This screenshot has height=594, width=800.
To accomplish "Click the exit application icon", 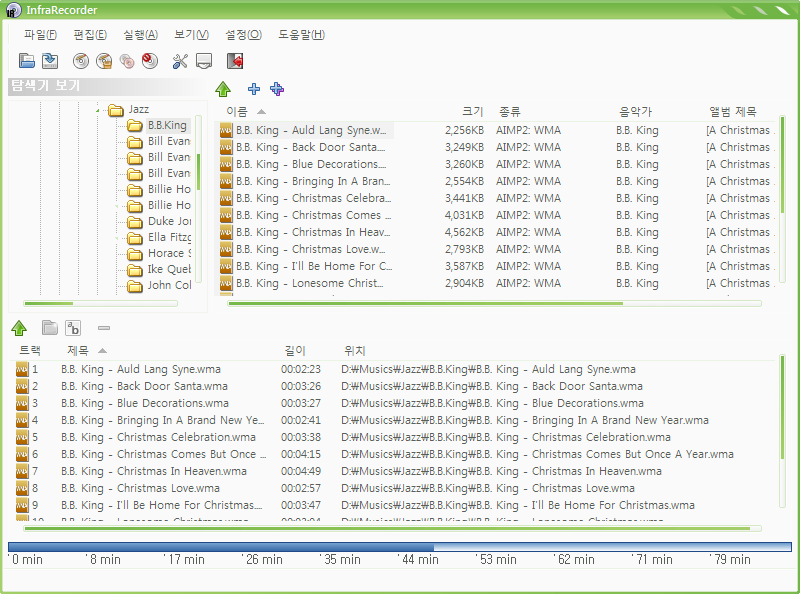I will 235,61.
